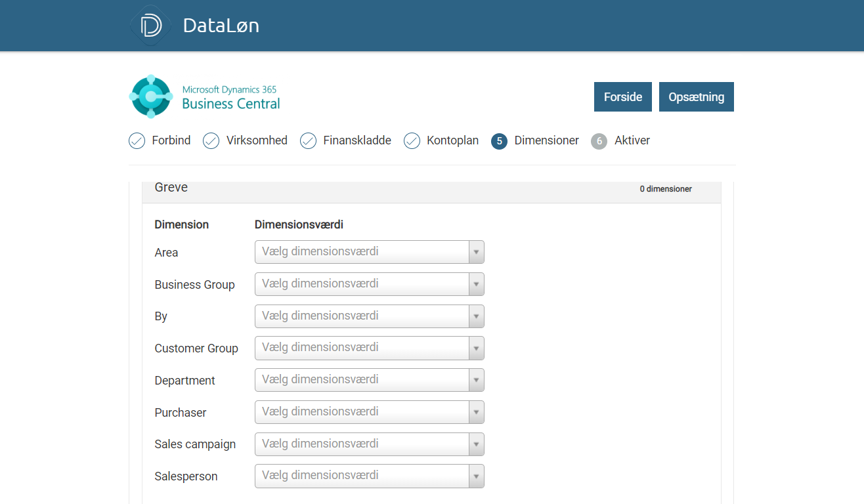This screenshot has width=864, height=504.
Task: Click the dropdown arrow for Purchaser
Action: 477,412
